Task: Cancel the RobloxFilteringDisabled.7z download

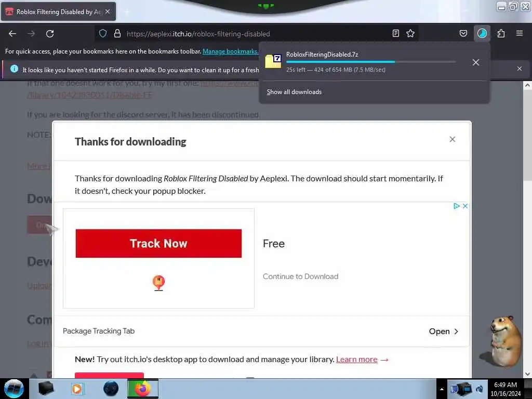Action: tap(476, 62)
